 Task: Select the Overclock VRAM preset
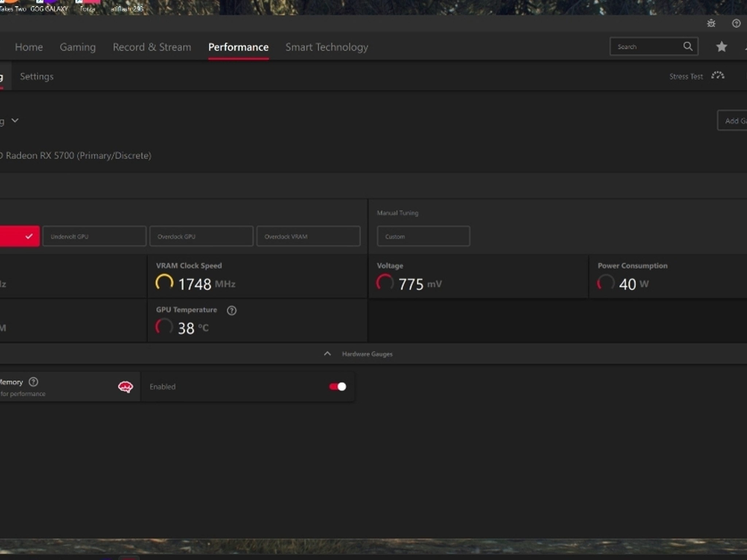tap(308, 236)
